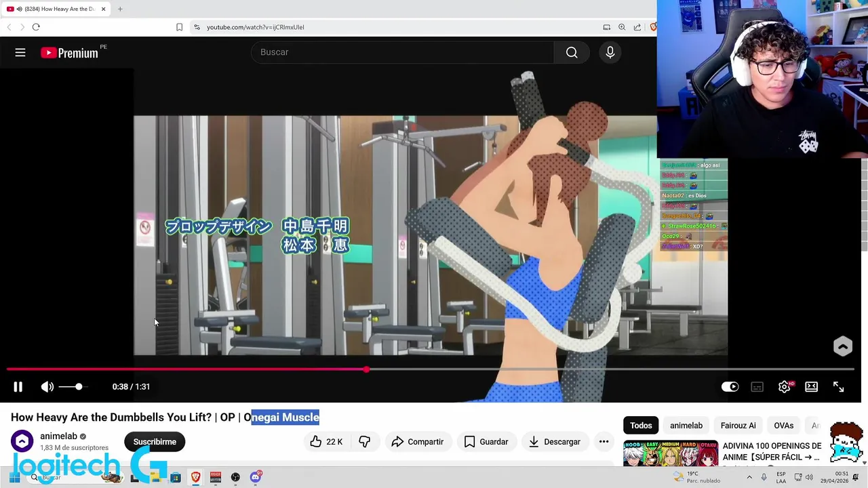Dislike the video with thumbs down
The image size is (868, 488).
pos(365,442)
